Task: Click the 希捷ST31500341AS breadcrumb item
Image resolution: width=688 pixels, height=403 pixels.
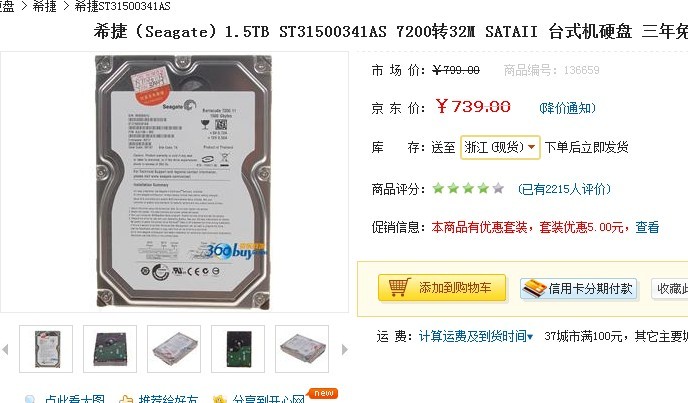Action: tap(122, 6)
